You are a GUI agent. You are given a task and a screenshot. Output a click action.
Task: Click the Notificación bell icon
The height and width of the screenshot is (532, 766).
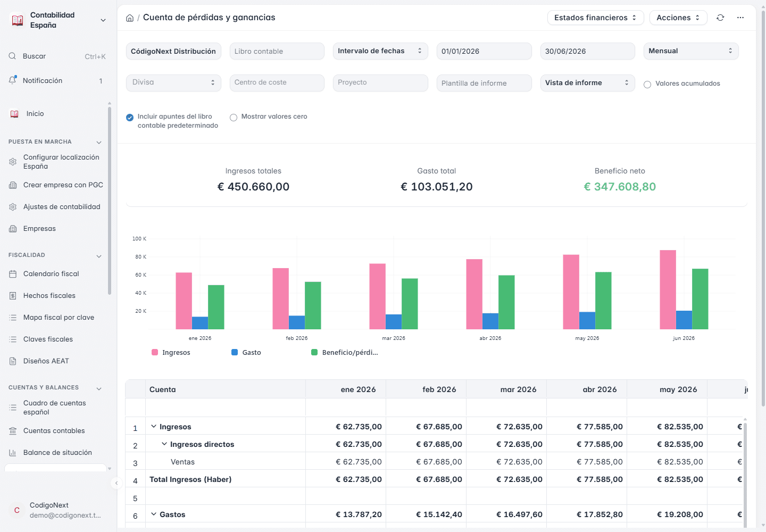click(13, 80)
